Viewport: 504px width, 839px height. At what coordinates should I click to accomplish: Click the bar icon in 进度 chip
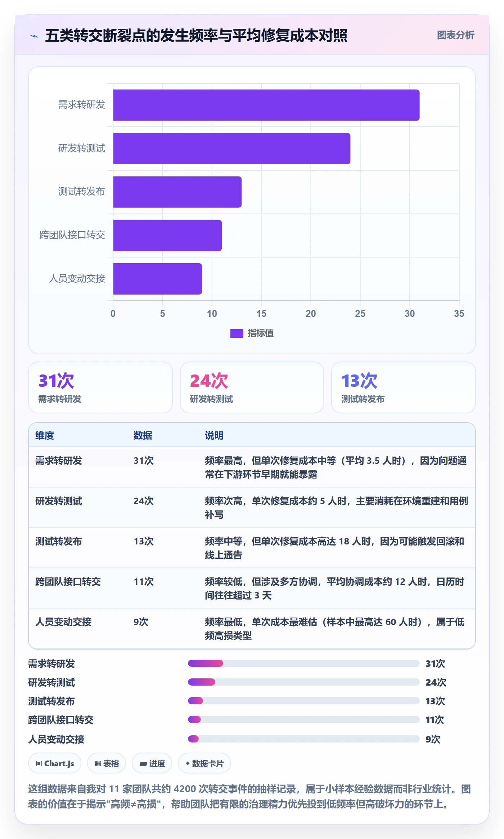[143, 764]
